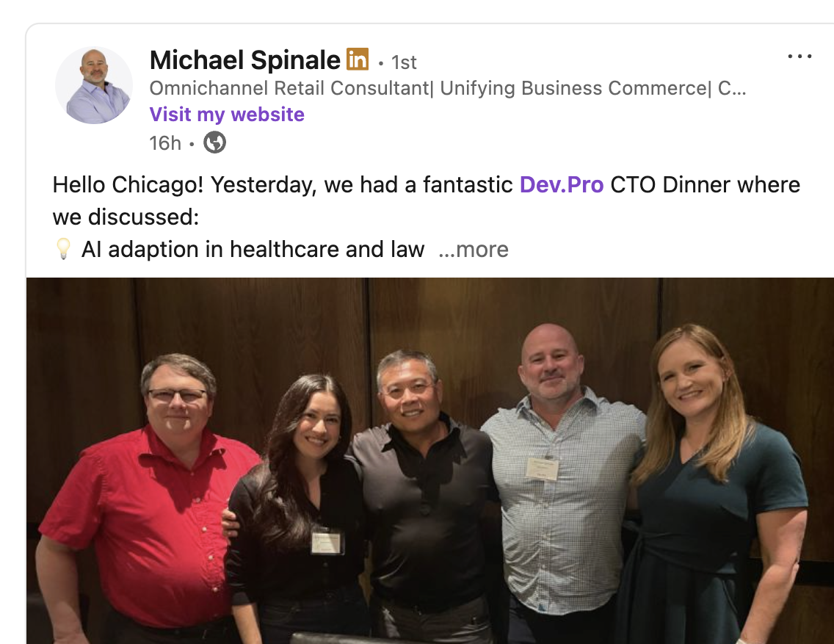Expand the post text with "...more"
Screen dimensions: 834x644
tap(474, 250)
